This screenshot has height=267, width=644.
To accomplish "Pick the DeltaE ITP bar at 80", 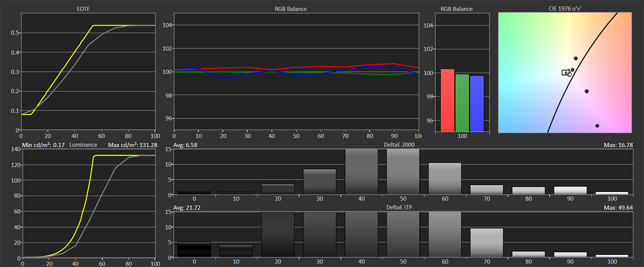I will 528,254.
